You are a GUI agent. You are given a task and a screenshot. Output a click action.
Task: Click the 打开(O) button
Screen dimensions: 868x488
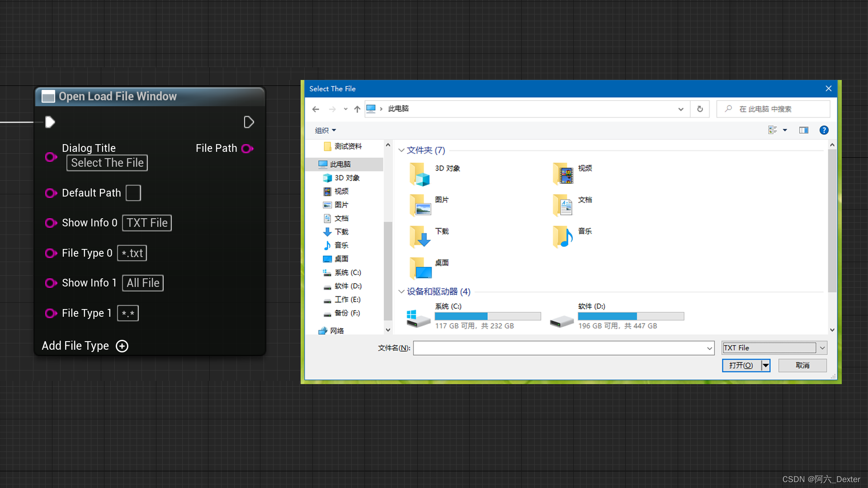[x=741, y=365]
